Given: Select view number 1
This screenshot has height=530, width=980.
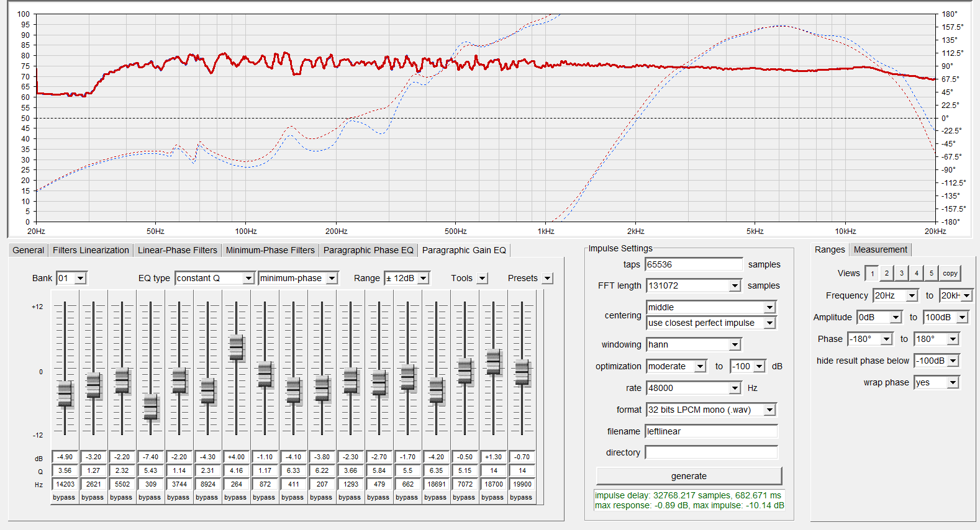Looking at the screenshot, I should pos(872,273).
